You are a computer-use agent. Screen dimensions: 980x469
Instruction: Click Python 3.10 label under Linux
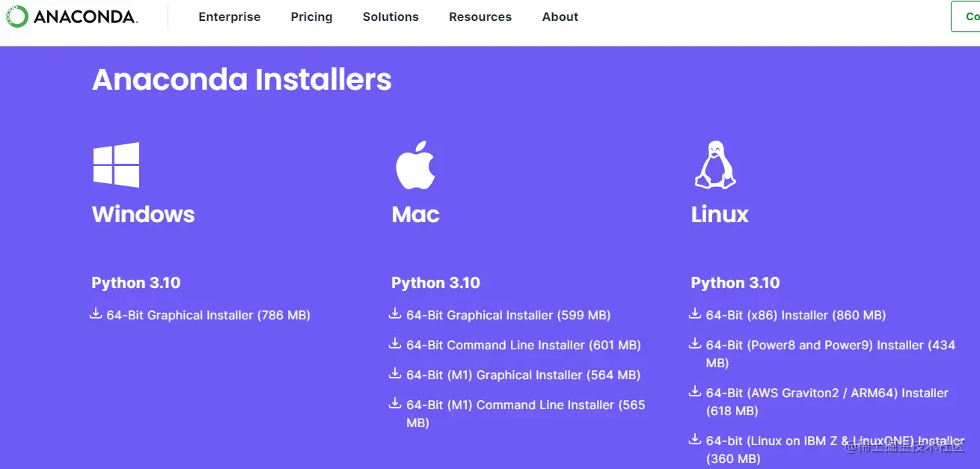tap(735, 283)
